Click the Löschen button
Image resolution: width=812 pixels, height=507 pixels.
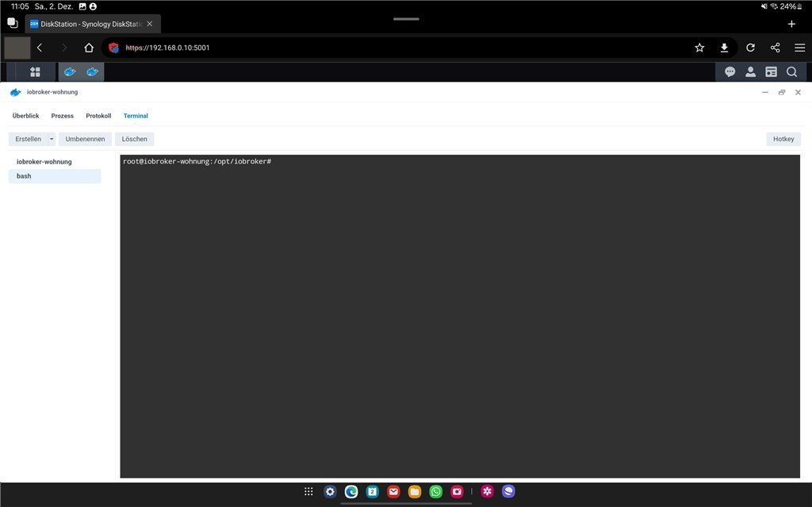(x=134, y=139)
